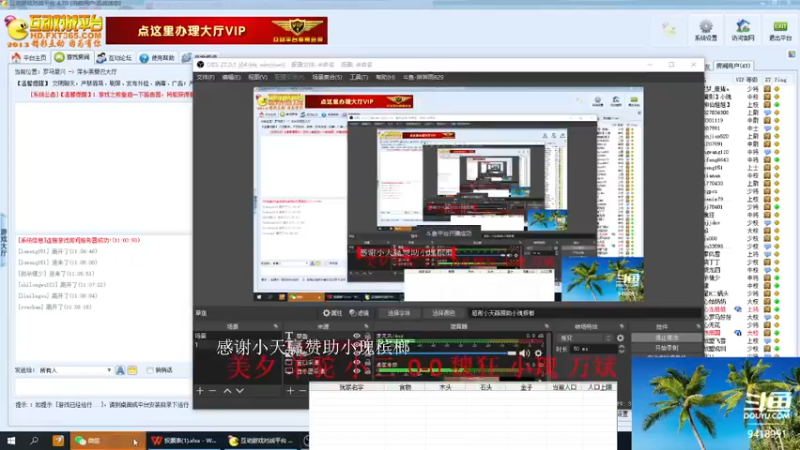
Task: Click the 开始录制 button in OBS controls
Action: pyautogui.click(x=666, y=348)
